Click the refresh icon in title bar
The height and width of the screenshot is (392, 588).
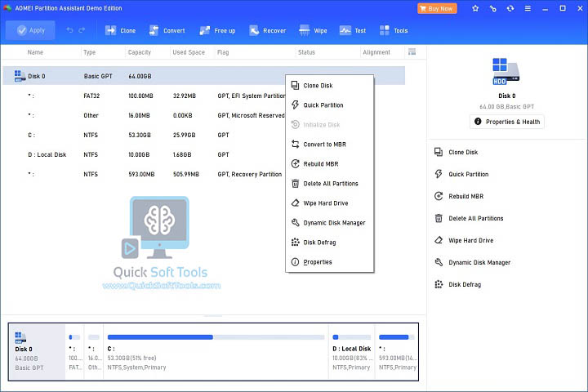pos(510,8)
